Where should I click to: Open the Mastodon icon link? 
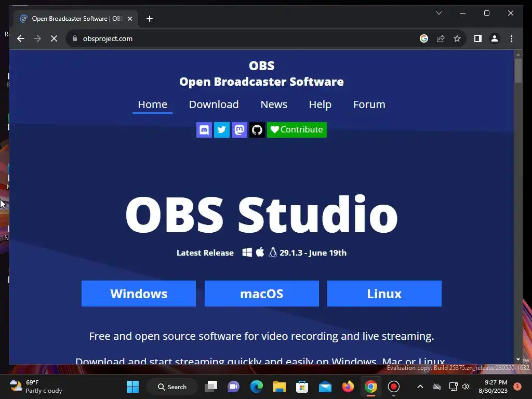(x=239, y=130)
